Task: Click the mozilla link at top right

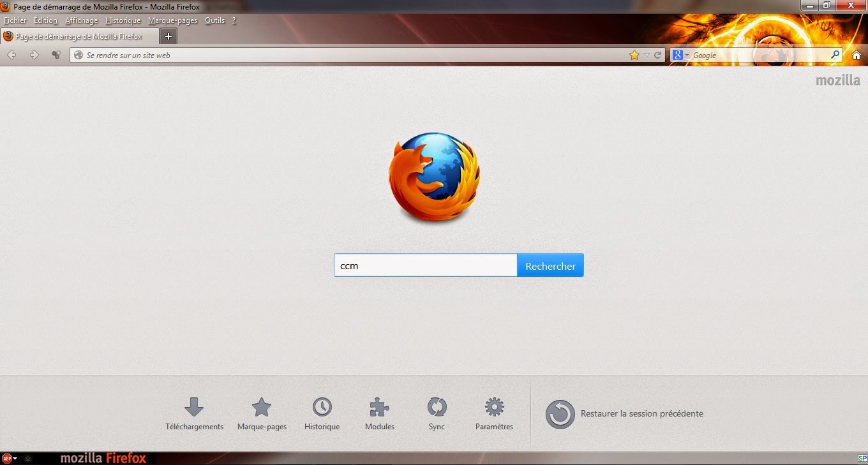Action: 838,81
